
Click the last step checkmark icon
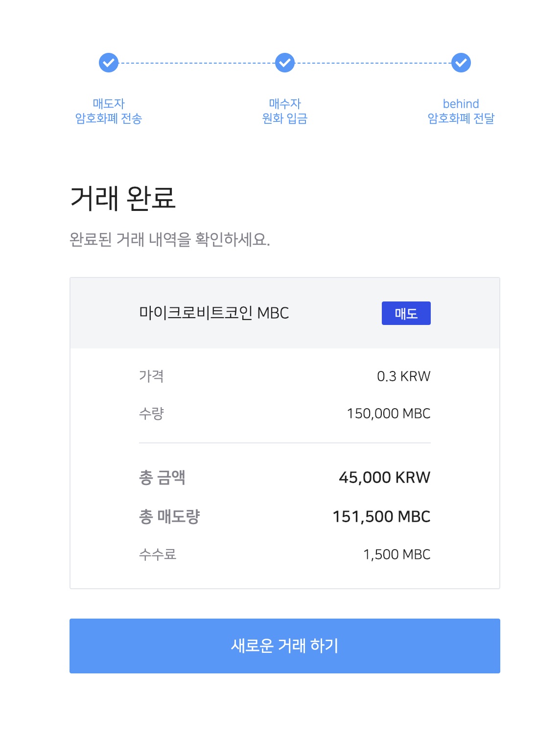pos(461,63)
